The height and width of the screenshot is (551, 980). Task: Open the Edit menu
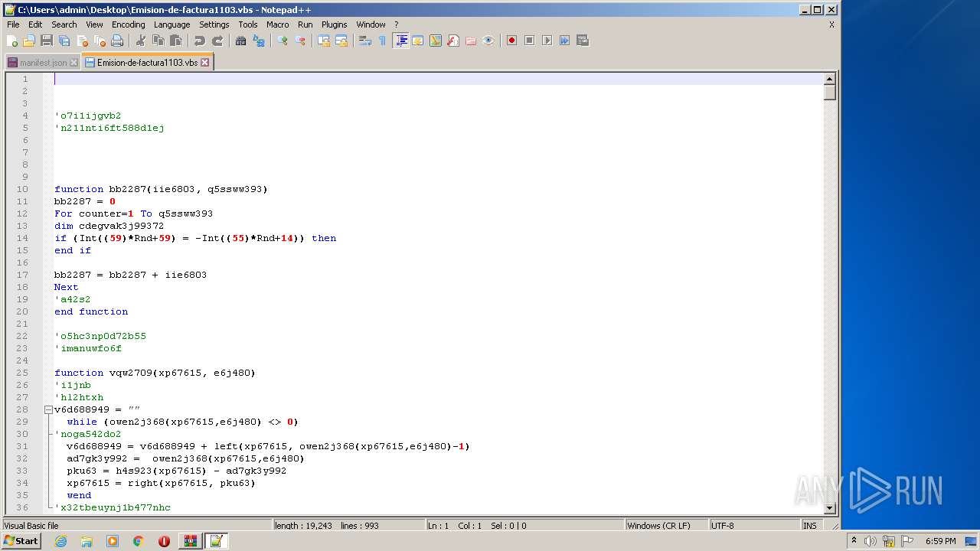[x=35, y=24]
